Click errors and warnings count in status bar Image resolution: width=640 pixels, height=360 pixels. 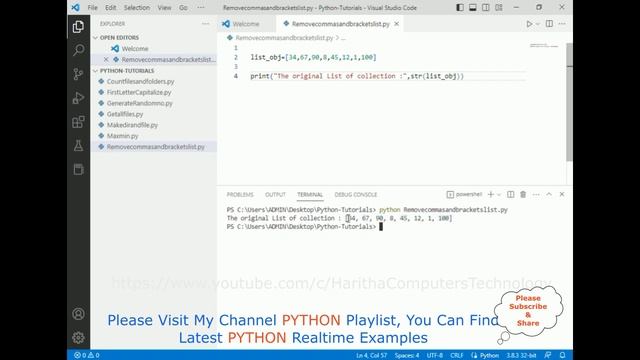point(87,355)
